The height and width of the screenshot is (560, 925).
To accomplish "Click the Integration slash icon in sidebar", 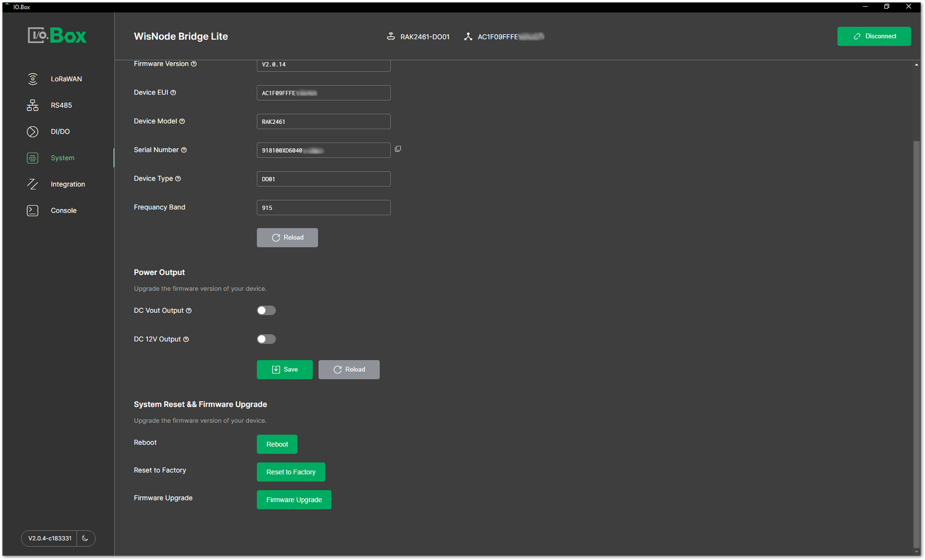I will (x=33, y=184).
